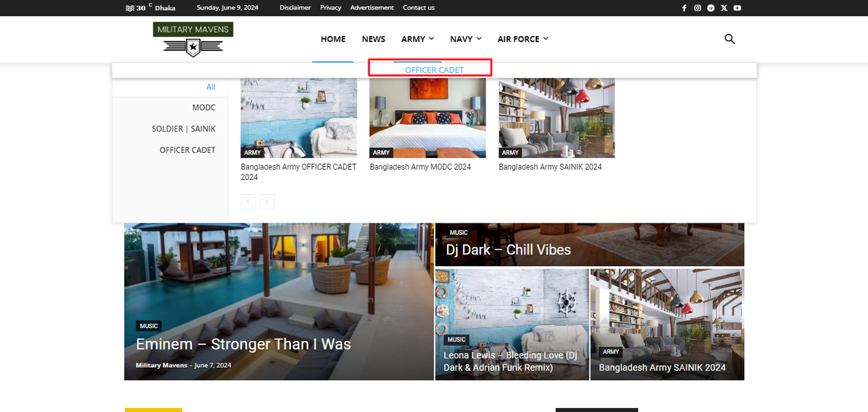
Task: Open Bangladesh Army OFFICER CADET 2024 article title
Action: coord(298,172)
